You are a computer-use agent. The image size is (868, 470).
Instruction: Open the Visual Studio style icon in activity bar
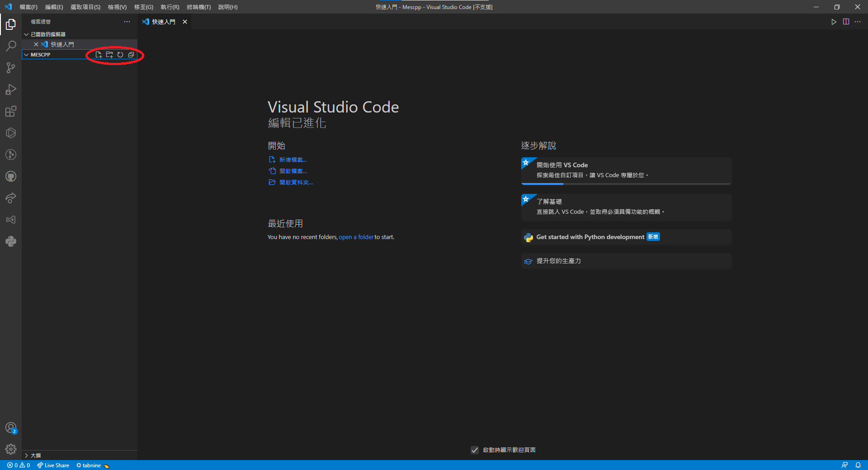click(x=11, y=220)
